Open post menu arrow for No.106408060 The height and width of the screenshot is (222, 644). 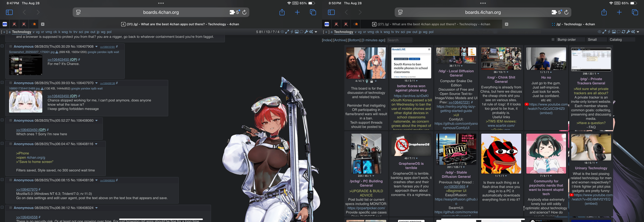96,120
